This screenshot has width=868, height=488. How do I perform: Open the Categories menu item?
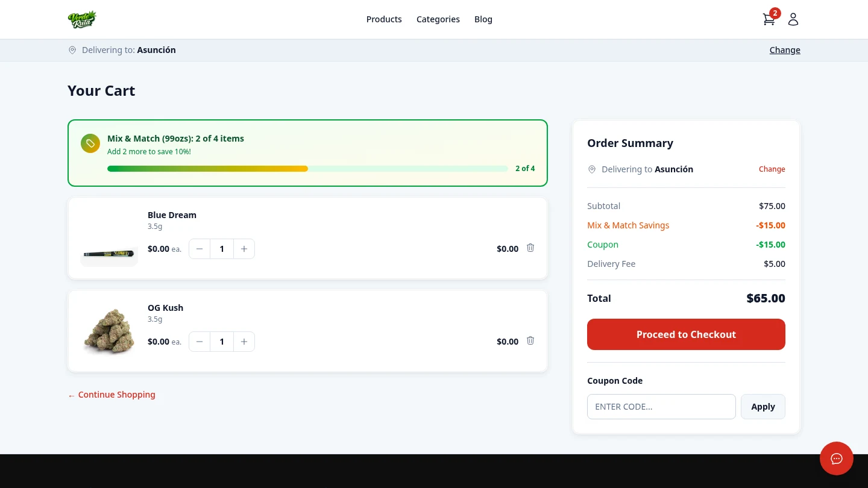point(438,19)
